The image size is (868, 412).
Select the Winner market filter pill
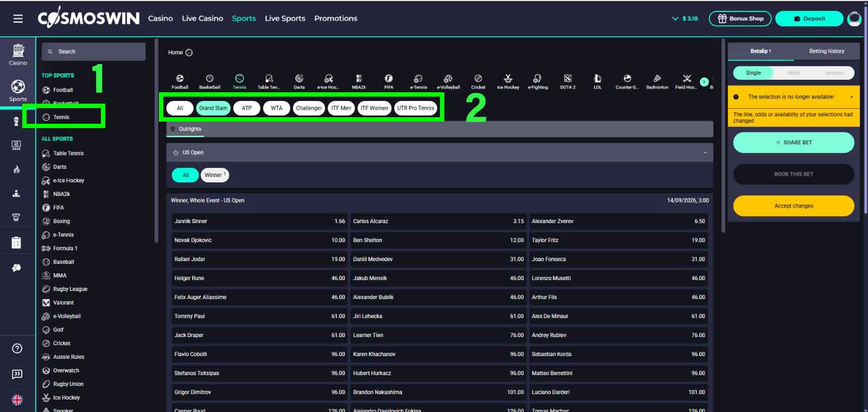coord(215,175)
